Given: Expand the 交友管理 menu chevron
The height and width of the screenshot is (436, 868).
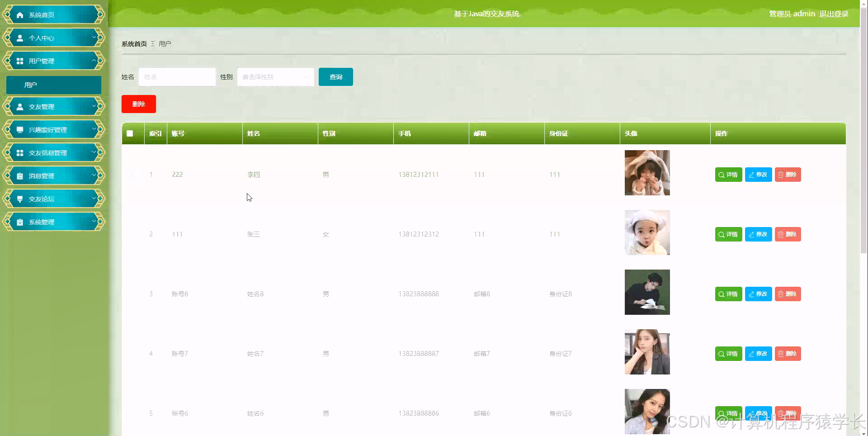Looking at the screenshot, I should pos(94,106).
